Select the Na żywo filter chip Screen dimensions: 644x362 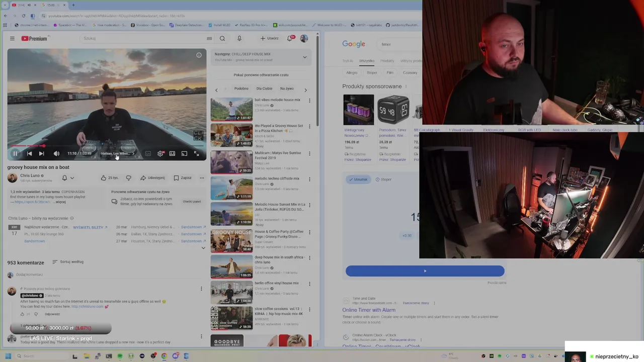(287, 88)
